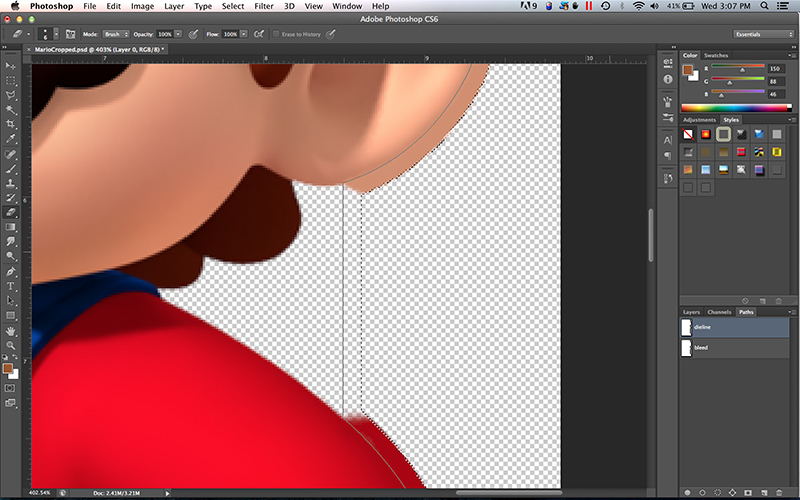Switch to the Adjustments tab
Image resolution: width=800 pixels, height=500 pixels.
(x=699, y=120)
